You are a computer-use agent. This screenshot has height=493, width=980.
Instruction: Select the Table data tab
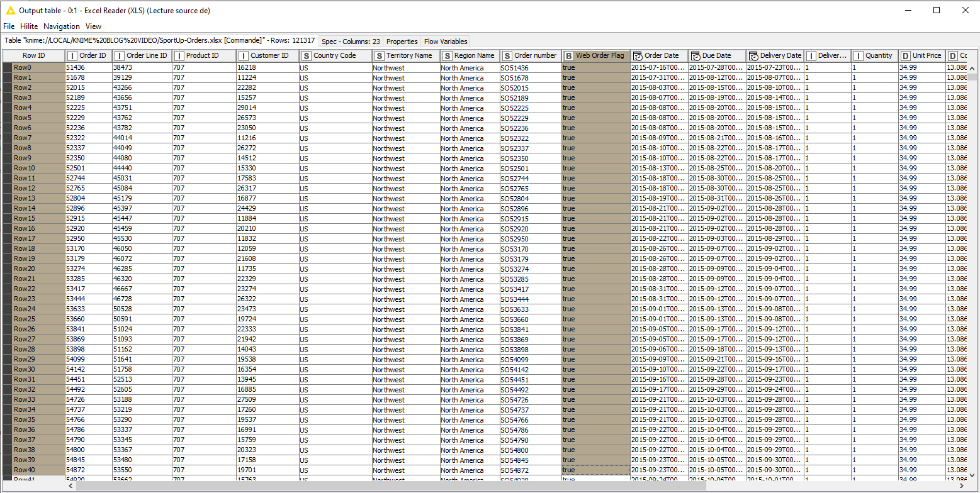(x=160, y=40)
